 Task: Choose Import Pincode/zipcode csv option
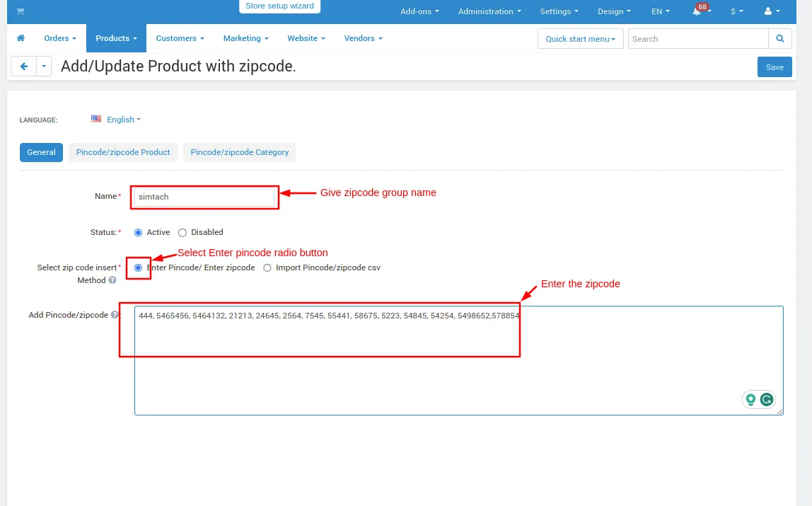267,268
